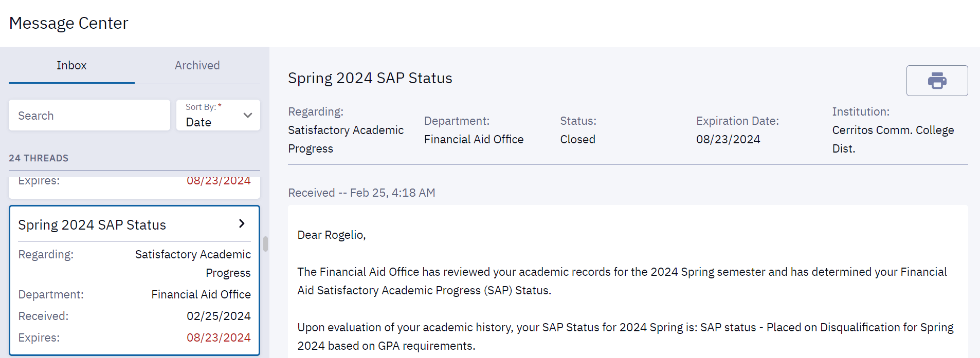This screenshot has height=358, width=980.
Task: Click the Cerritos Comm. College Dist. institution text
Action: (893, 139)
